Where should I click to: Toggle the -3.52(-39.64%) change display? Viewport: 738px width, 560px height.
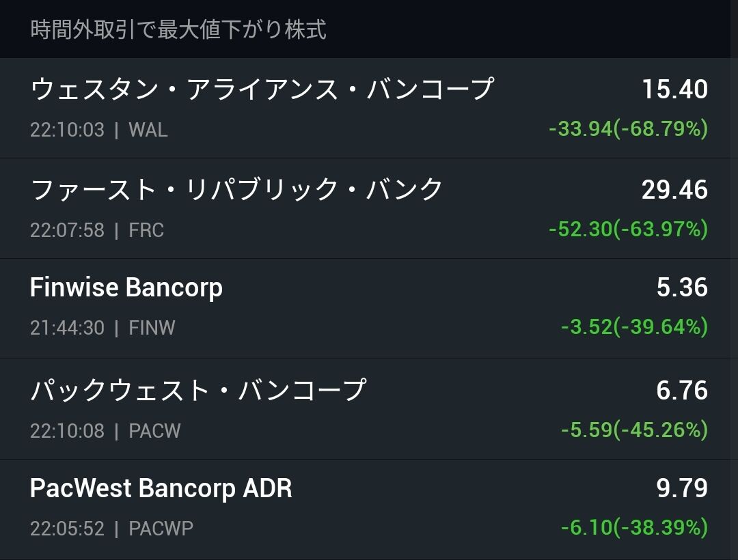click(x=634, y=326)
